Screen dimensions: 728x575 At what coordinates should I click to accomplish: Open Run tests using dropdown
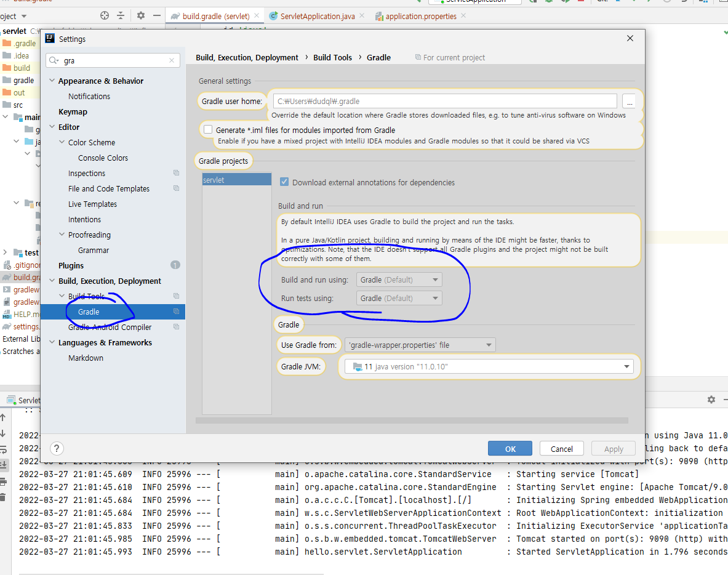click(399, 298)
